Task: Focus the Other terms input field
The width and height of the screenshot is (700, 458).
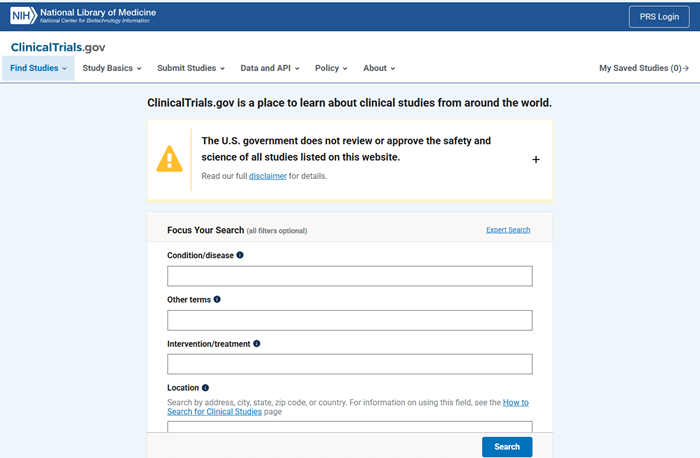Action: click(x=350, y=320)
